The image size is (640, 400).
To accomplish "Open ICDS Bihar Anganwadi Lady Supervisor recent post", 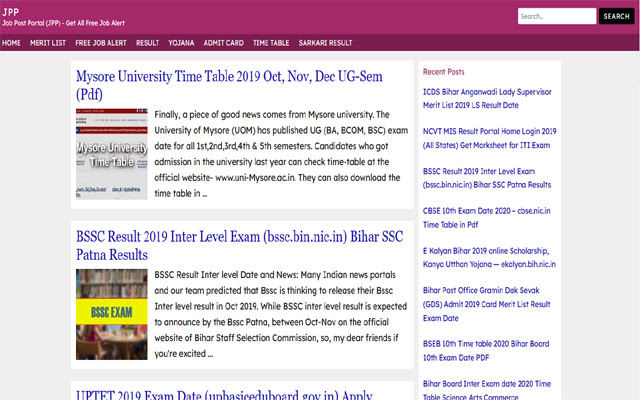I will coord(487,98).
